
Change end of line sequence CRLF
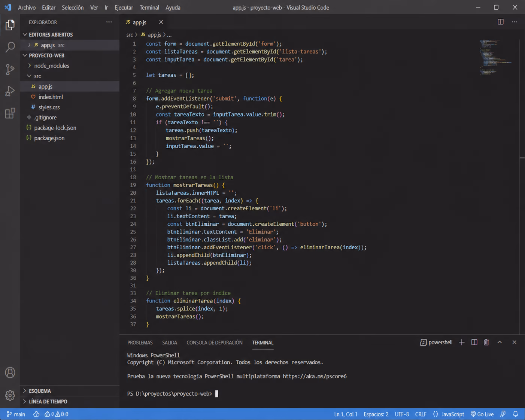(x=421, y=414)
